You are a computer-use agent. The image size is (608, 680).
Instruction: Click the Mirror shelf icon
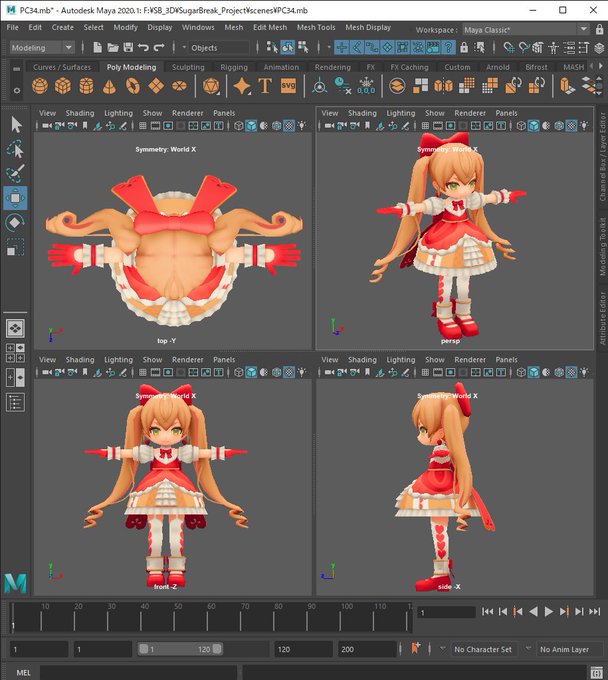[443, 86]
